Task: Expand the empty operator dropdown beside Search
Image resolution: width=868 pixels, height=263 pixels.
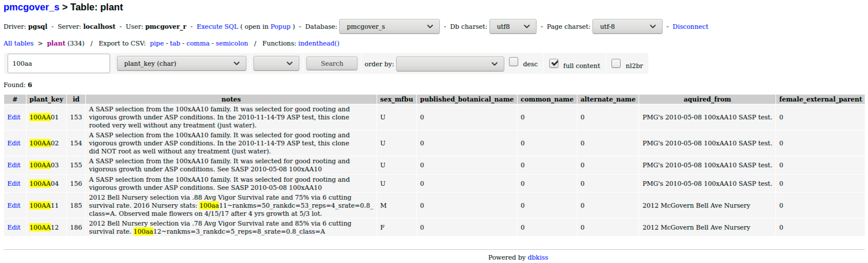Action: (276, 63)
